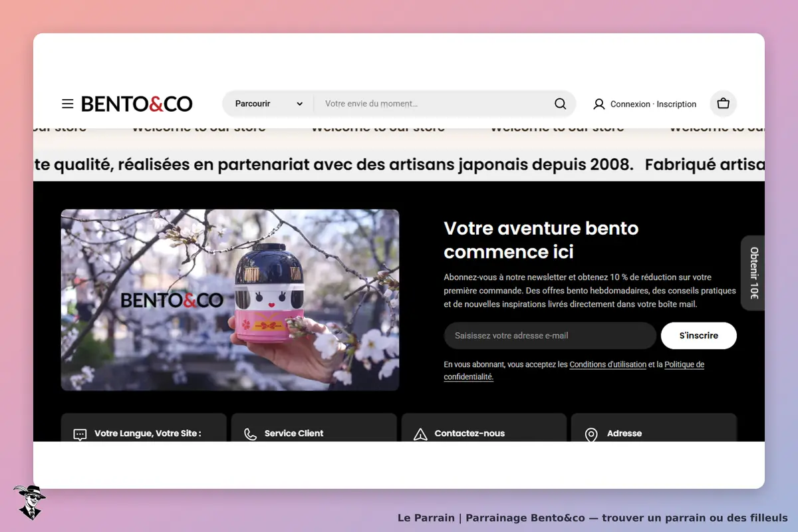Click the location pin Adresse icon

coord(591,435)
